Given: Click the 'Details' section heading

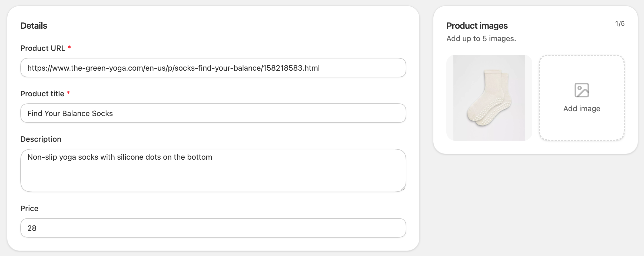Looking at the screenshot, I should point(34,26).
